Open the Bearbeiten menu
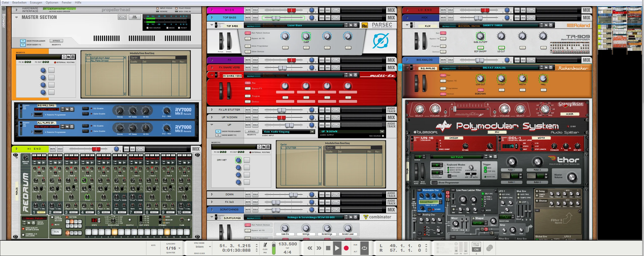This screenshot has width=644, height=256. tap(19, 3)
